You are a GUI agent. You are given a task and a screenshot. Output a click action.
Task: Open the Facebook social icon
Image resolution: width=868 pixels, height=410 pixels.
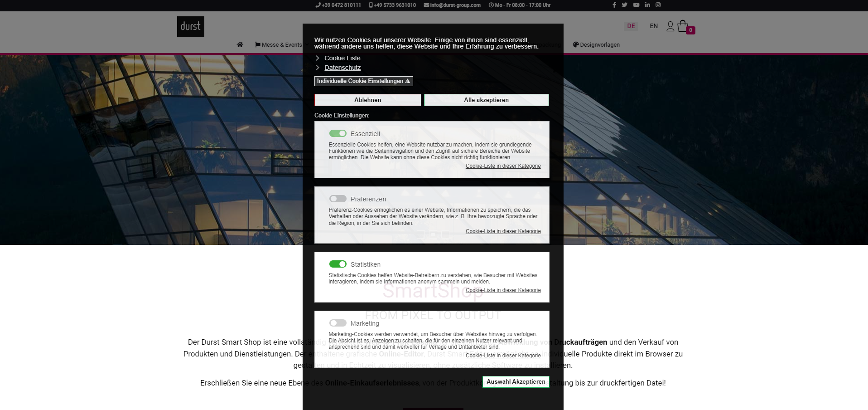tap(614, 5)
